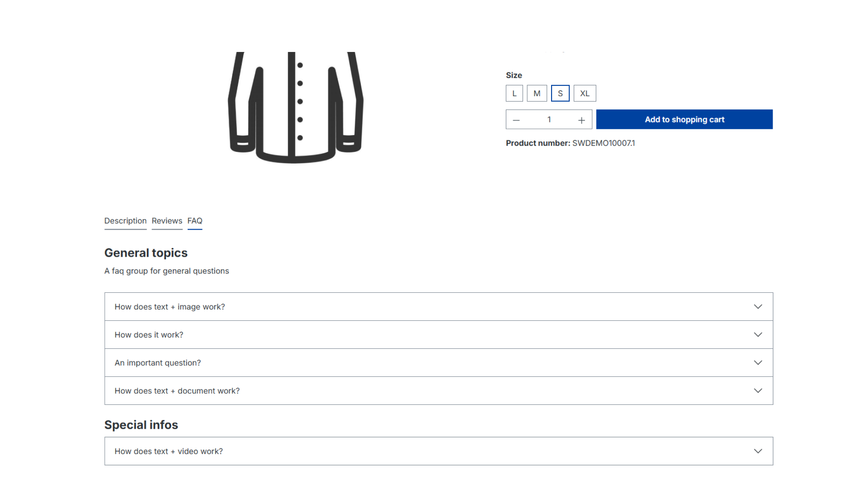Choose the S size option

[560, 94]
